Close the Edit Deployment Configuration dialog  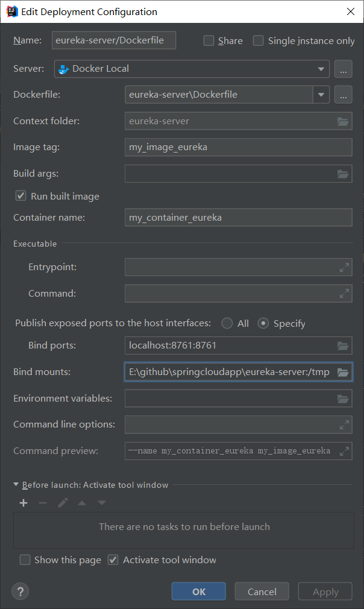[350, 11]
